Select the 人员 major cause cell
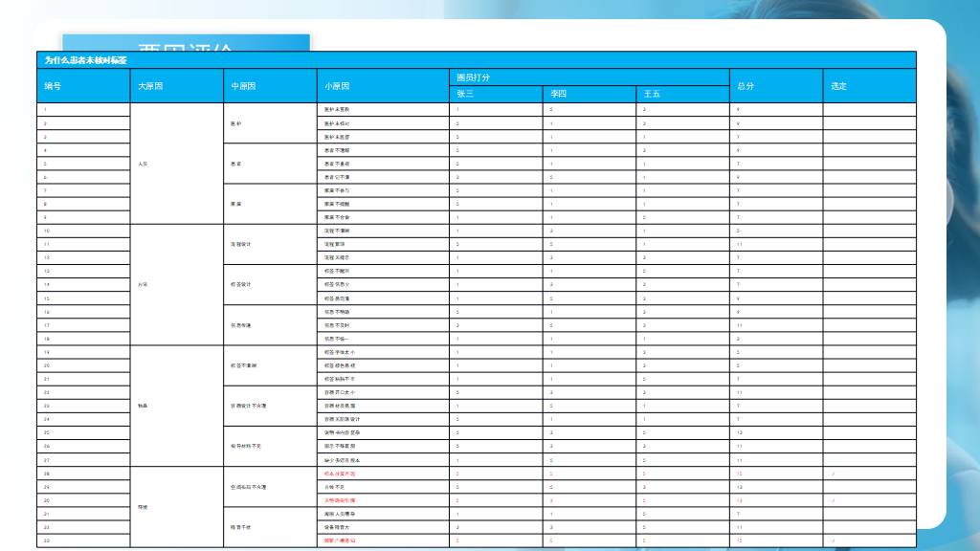980x551 pixels. pos(144,164)
